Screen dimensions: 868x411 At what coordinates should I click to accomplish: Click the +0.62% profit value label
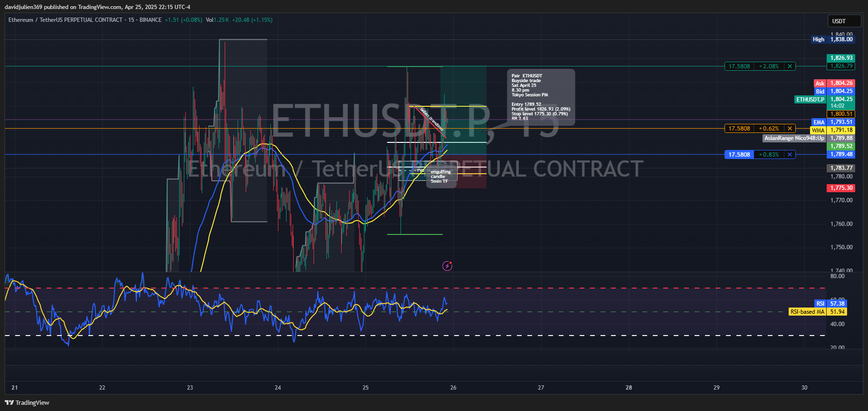(x=769, y=129)
